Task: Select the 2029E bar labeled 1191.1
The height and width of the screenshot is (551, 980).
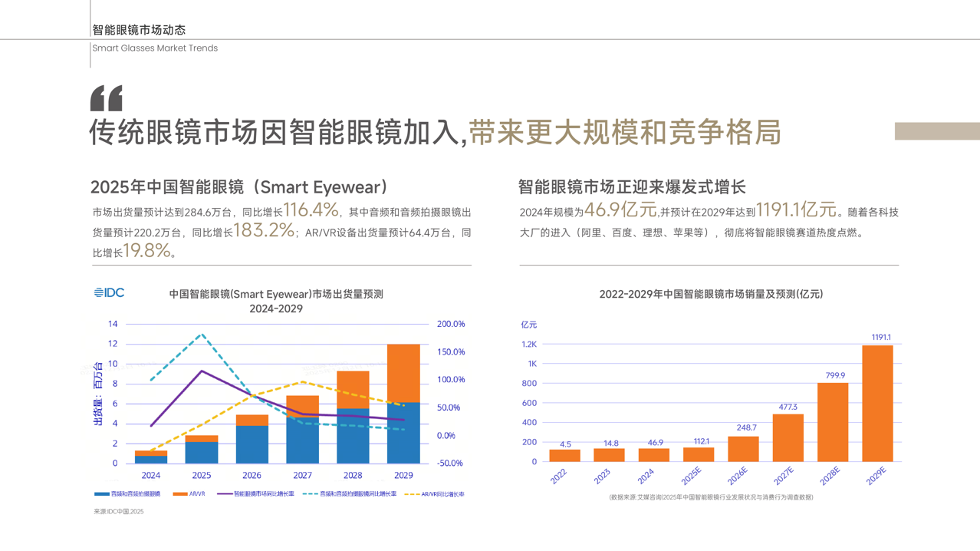Action: pyautogui.click(x=877, y=404)
